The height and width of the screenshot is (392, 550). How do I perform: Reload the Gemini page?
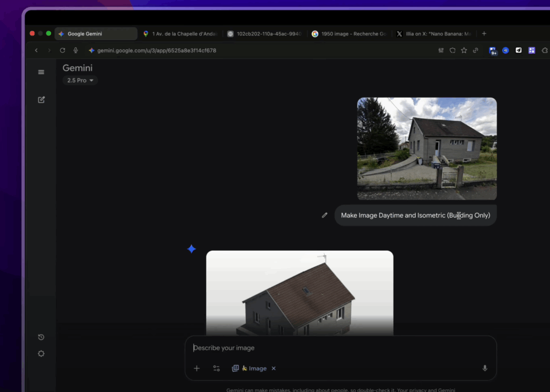(62, 50)
